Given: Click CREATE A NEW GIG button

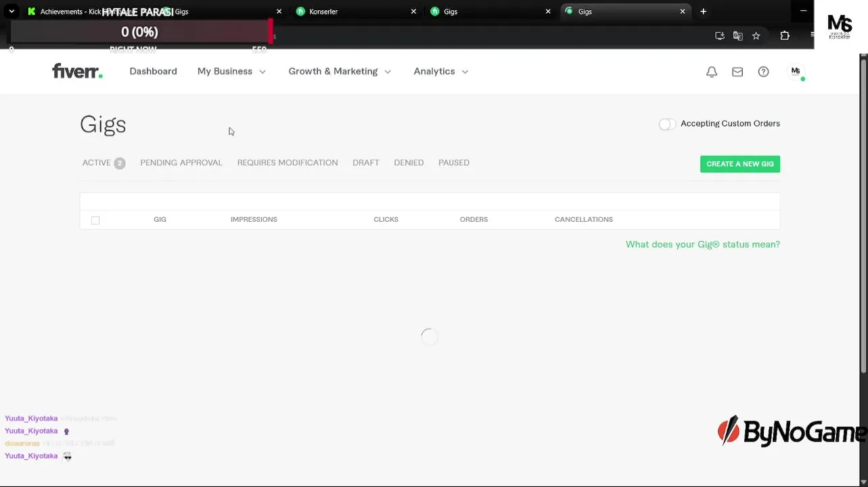Looking at the screenshot, I should click(x=740, y=164).
